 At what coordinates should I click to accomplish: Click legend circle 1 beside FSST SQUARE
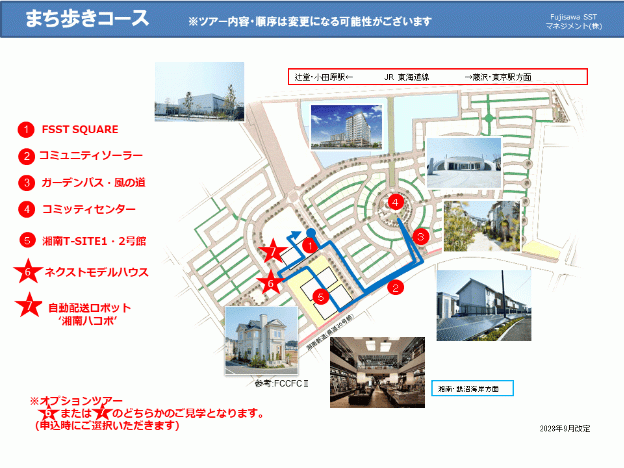(x=27, y=129)
